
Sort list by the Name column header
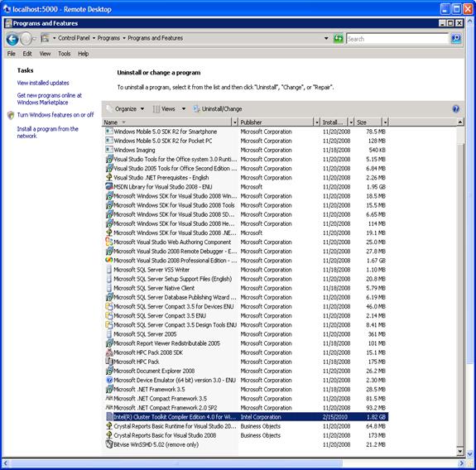point(167,122)
